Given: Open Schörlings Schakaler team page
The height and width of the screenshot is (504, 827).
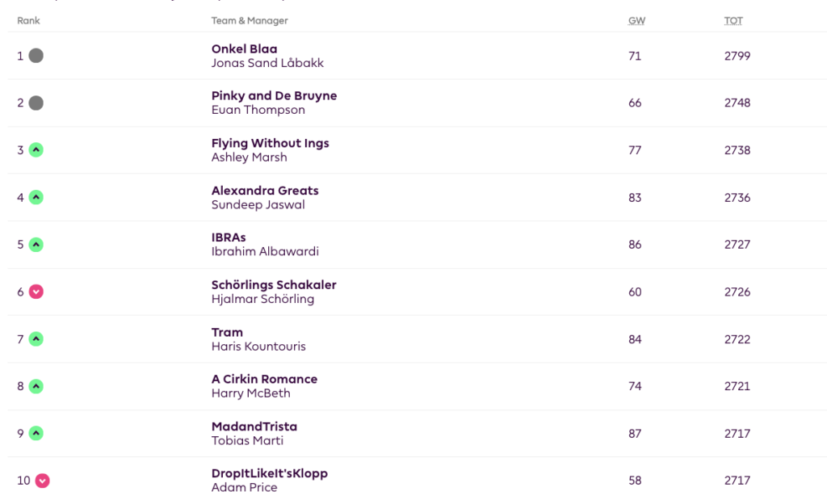Looking at the screenshot, I should 274,285.
